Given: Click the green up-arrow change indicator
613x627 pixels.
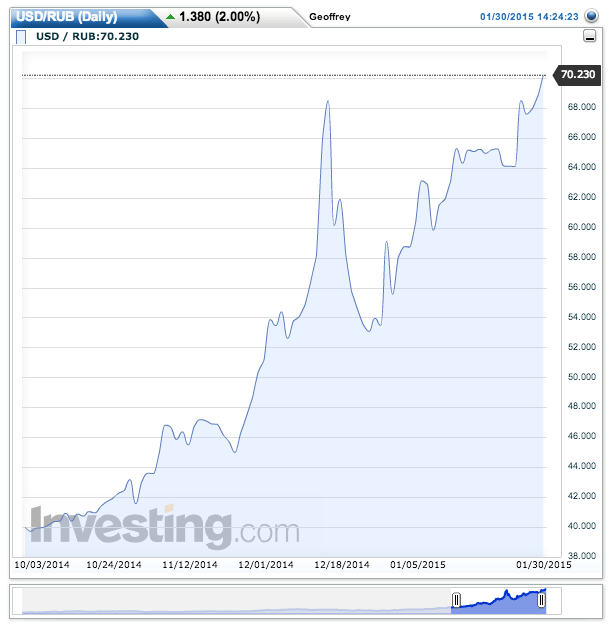Looking at the screenshot, I should coord(170,16).
